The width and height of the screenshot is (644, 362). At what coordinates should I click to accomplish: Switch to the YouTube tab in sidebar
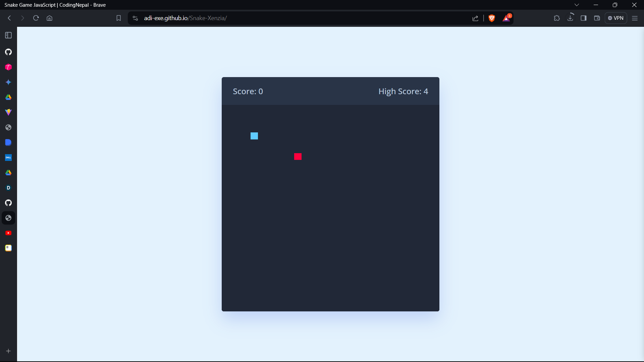(x=8, y=233)
